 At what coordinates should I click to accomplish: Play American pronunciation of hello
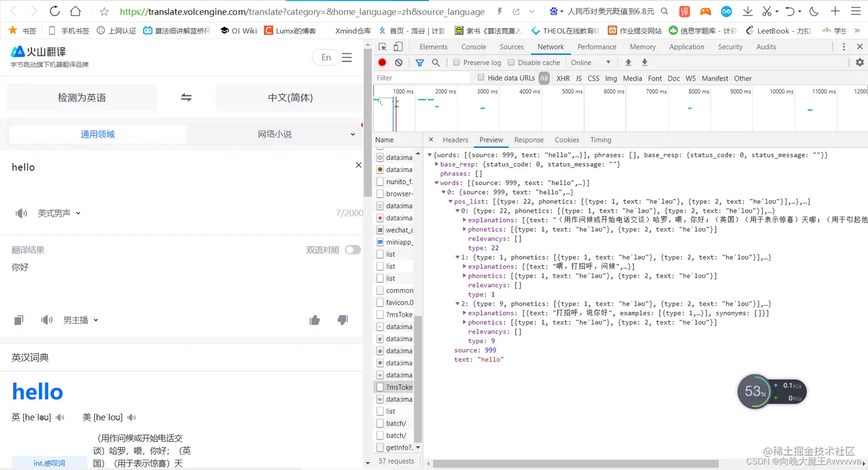point(131,417)
